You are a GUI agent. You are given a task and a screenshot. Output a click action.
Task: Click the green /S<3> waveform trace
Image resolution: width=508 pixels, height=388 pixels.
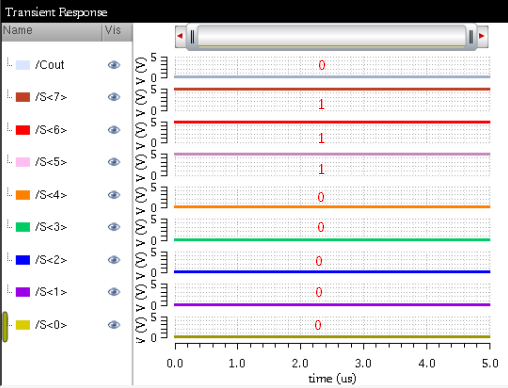(x=332, y=240)
